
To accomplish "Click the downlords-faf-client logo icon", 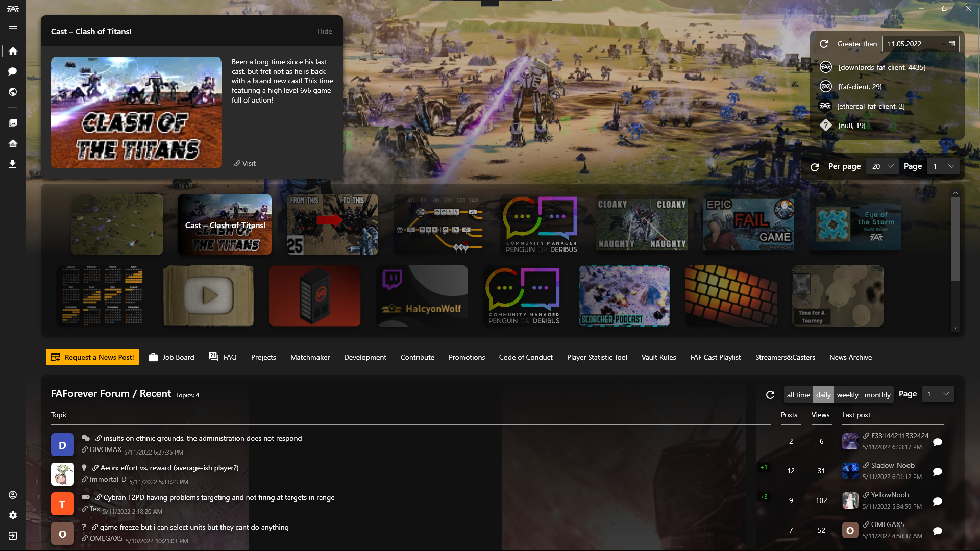I will pyautogui.click(x=826, y=67).
